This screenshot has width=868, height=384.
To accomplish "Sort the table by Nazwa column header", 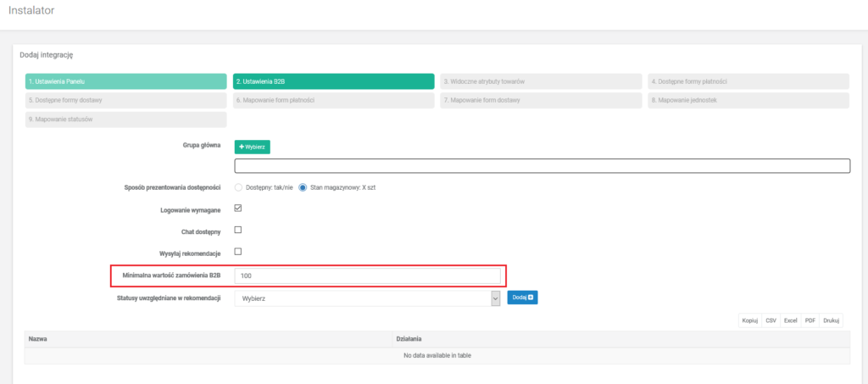I will [x=38, y=339].
